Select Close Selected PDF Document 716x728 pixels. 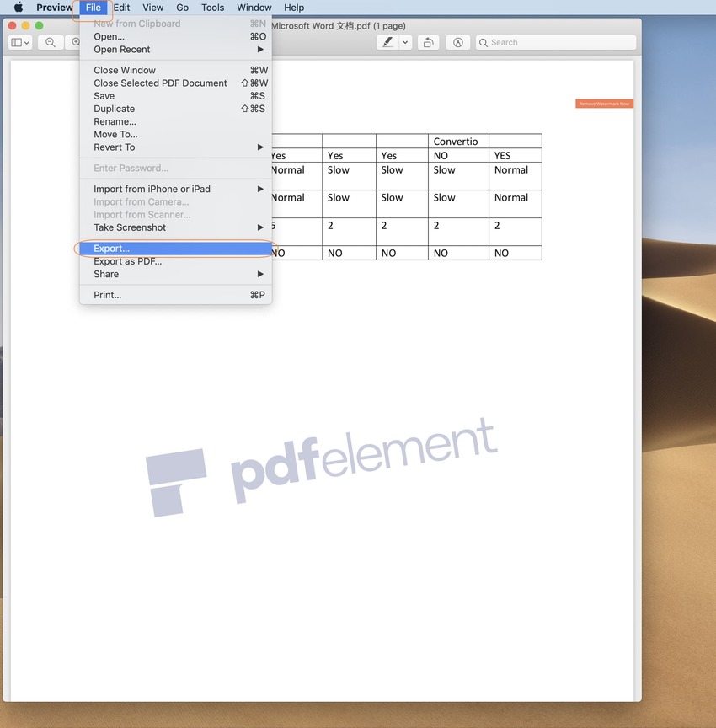coord(175,83)
